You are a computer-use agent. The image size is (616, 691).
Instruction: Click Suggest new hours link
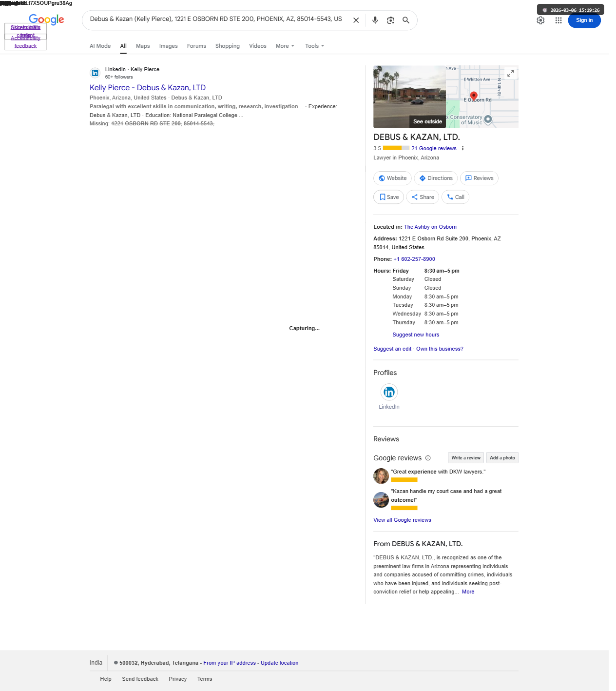click(x=416, y=335)
